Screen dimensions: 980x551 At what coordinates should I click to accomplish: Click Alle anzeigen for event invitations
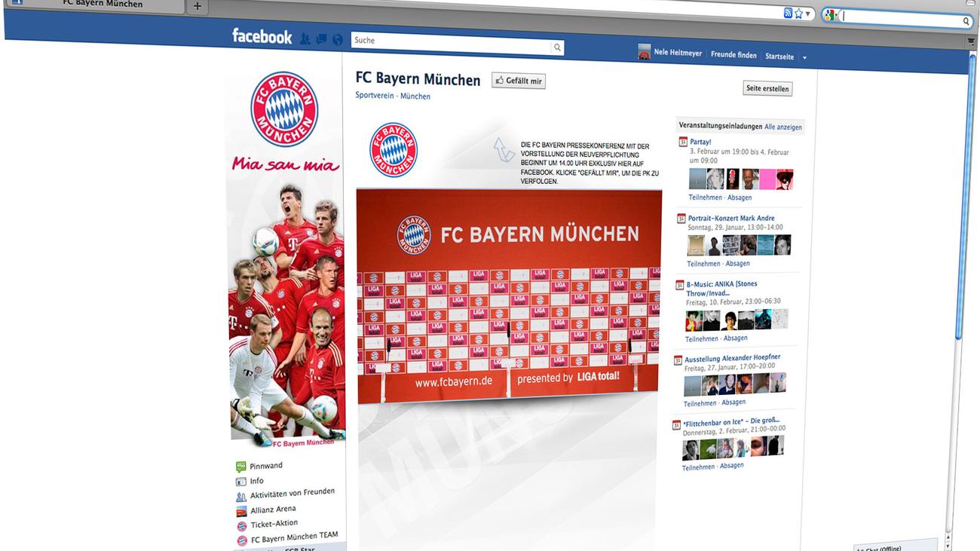click(783, 127)
